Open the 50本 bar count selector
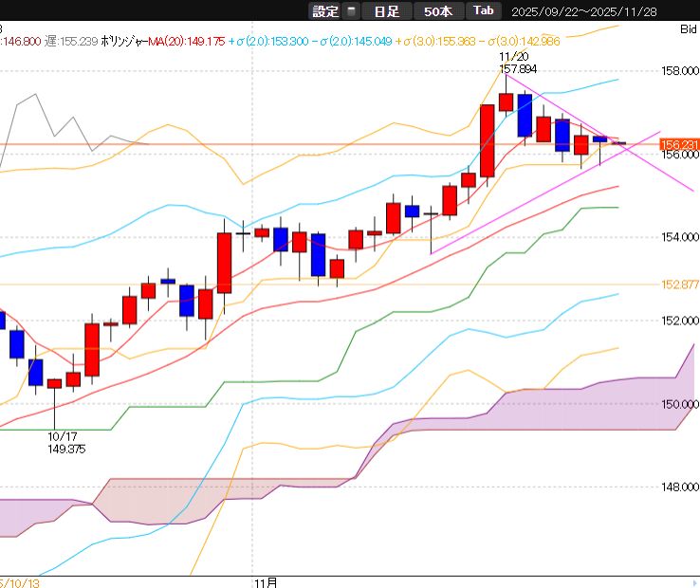The width and height of the screenshot is (700, 588). coord(438,11)
